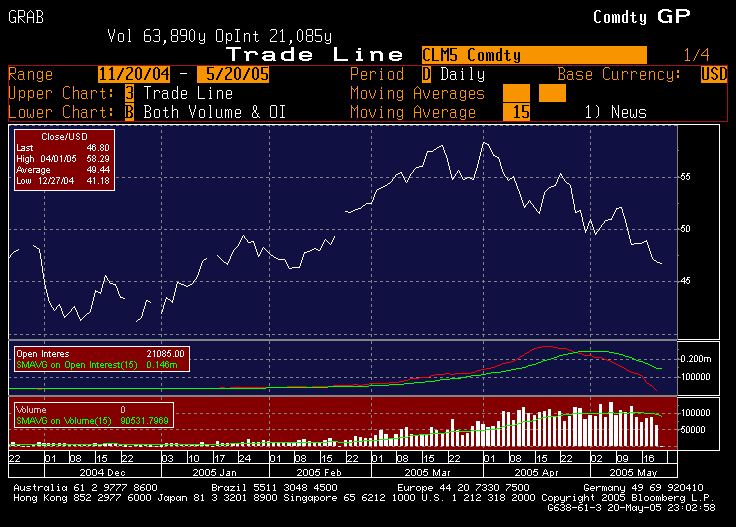Select the Volume legend box
Screen dimensions: 736x527
(x=93, y=415)
